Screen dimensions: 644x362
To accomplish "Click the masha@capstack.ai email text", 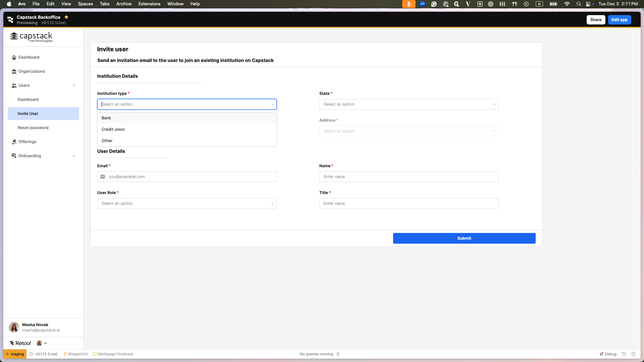I will click(41, 330).
